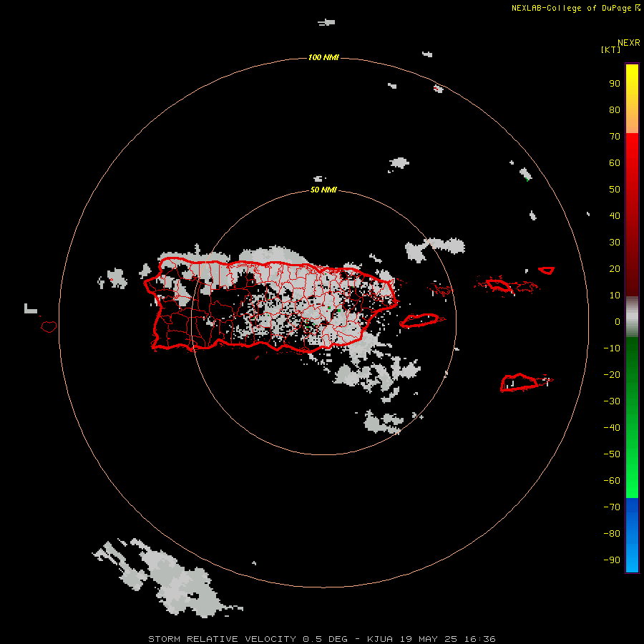The width and height of the screenshot is (644, 644).
Task: Click the small Mona Island outline in the west
Action: click(x=49, y=326)
